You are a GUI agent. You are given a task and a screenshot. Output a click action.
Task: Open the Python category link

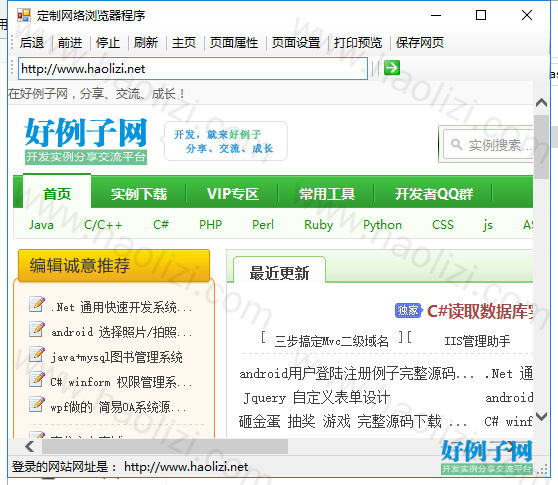[x=382, y=225]
